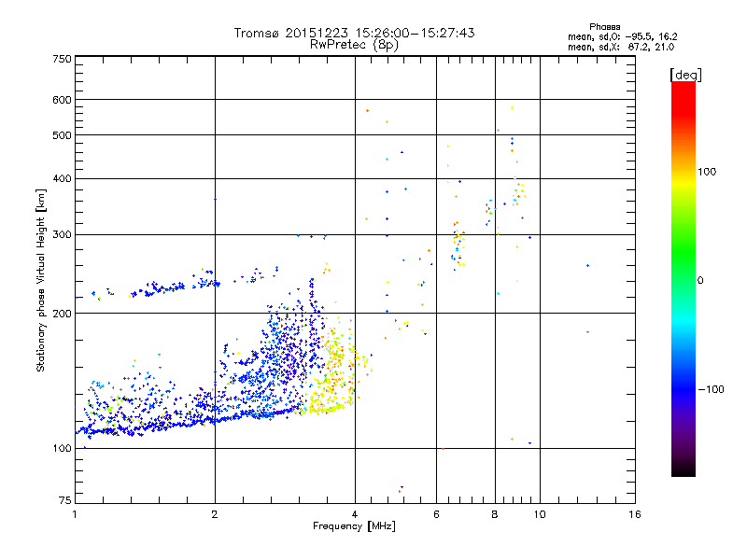
Task: Click the 'Phases' header text
Action: [604, 27]
